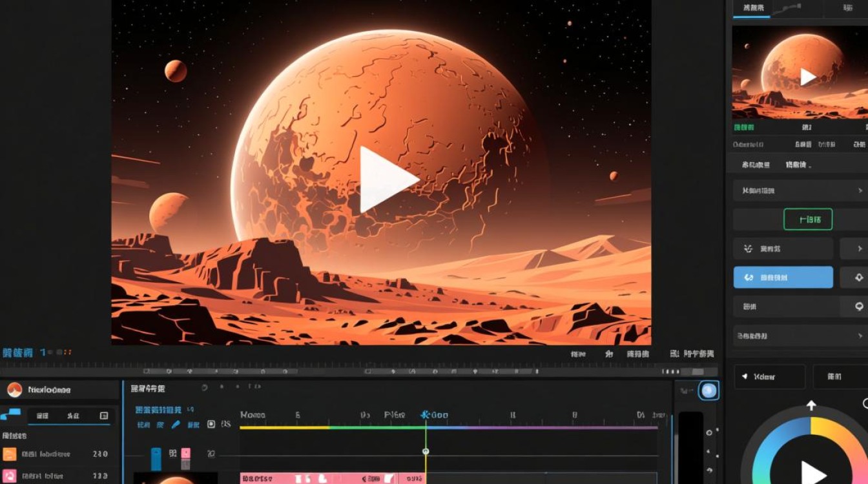Select the highlighted blue button in right panel
Screen dimensions: 868x484
(783, 277)
